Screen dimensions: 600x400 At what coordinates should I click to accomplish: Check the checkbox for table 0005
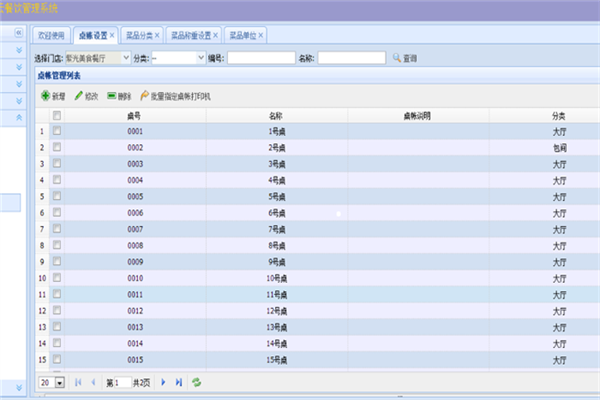click(57, 196)
